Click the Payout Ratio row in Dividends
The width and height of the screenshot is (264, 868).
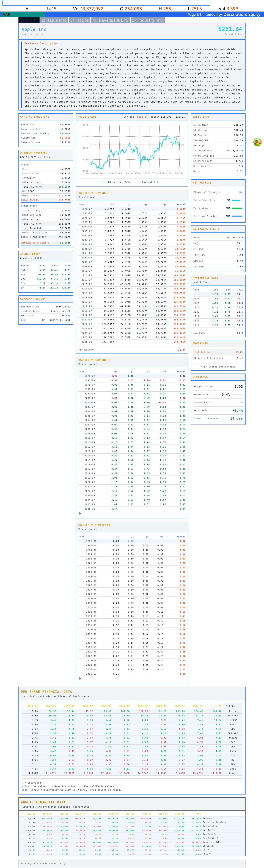tap(218, 403)
